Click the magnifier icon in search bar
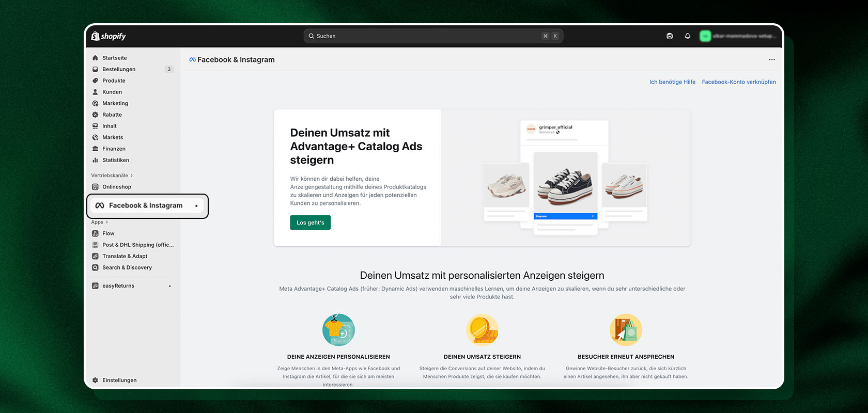Screen dimensions: 868x413 click(312, 36)
